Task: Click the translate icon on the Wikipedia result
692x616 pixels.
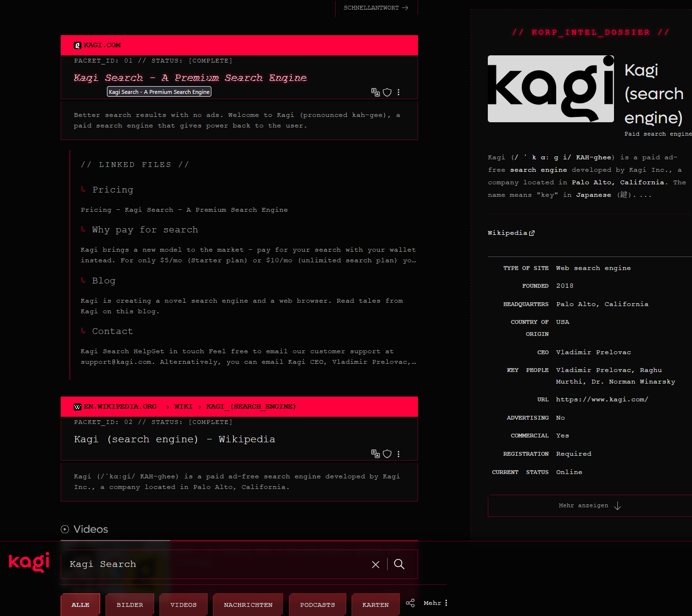Action: (376, 454)
